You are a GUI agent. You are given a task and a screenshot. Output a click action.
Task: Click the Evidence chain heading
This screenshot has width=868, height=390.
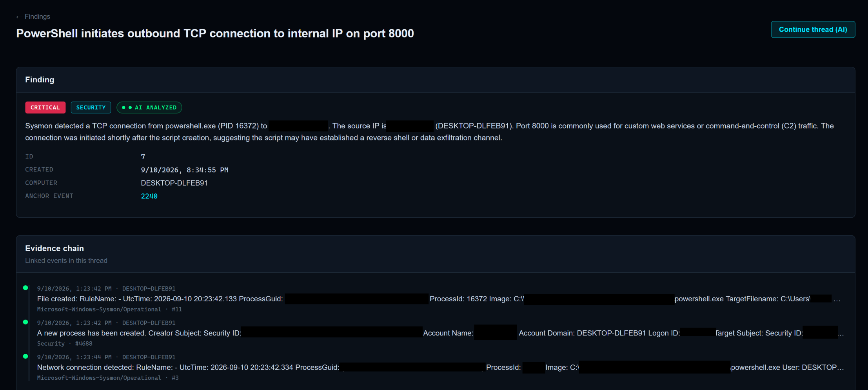pyautogui.click(x=54, y=248)
